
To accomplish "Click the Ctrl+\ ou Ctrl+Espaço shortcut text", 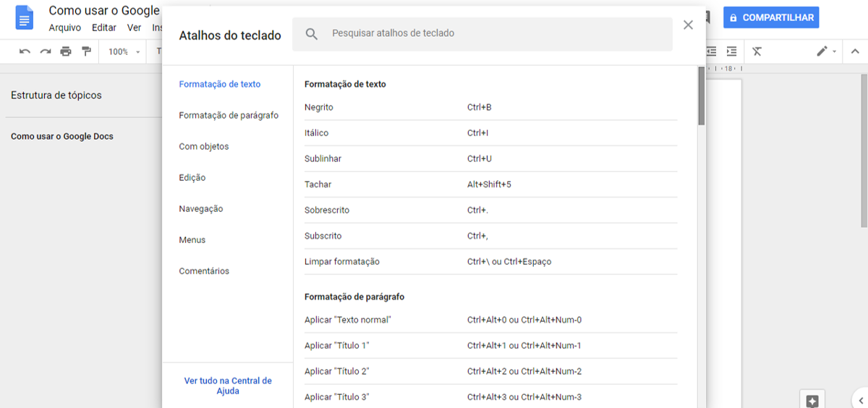I will [x=509, y=261].
